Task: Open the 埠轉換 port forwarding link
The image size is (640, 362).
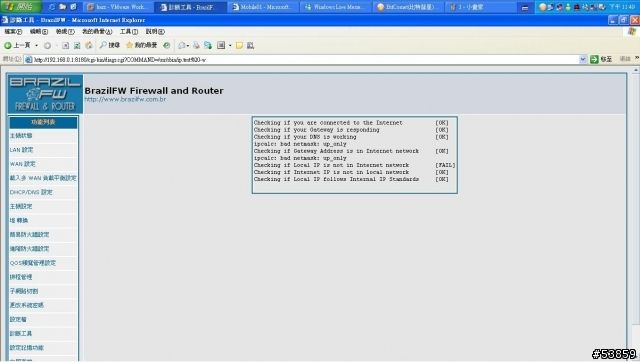Action: coord(19,220)
